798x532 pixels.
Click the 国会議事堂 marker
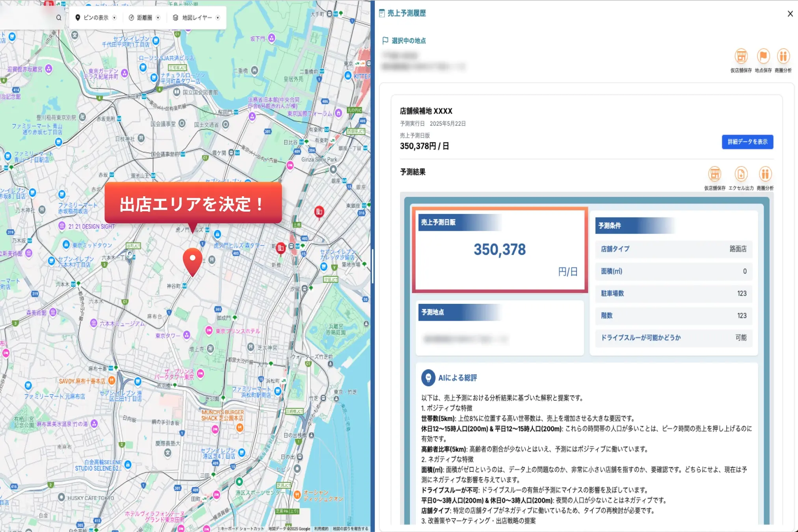[182, 123]
